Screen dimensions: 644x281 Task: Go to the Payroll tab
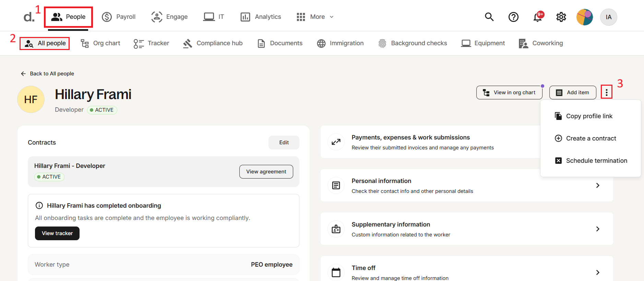click(x=119, y=17)
